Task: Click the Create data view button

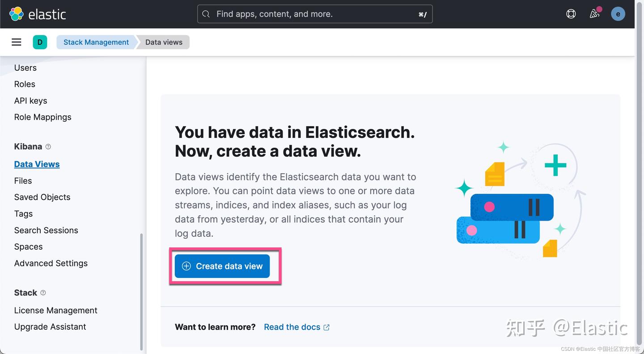Action: pos(222,266)
